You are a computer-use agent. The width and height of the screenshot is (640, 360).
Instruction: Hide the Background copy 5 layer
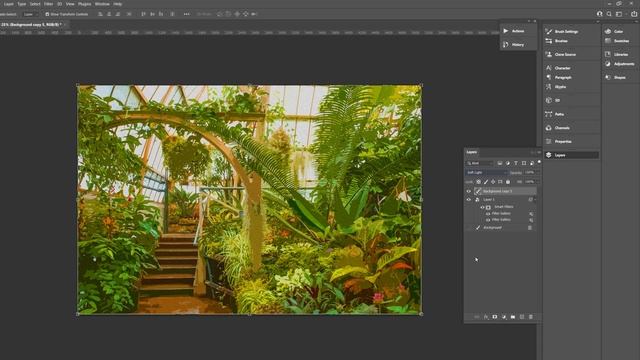tap(469, 191)
